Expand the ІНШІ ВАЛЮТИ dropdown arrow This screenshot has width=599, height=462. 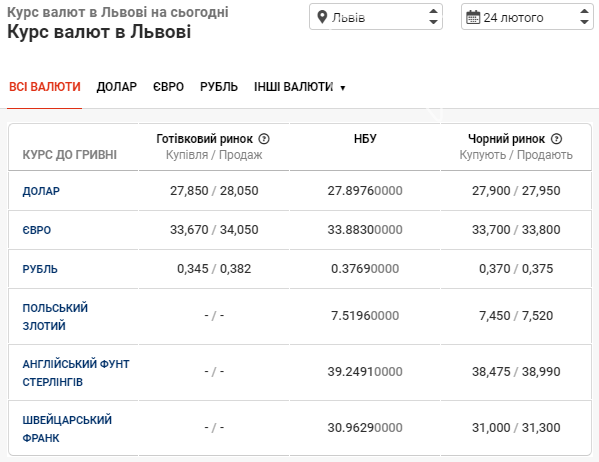point(343,88)
